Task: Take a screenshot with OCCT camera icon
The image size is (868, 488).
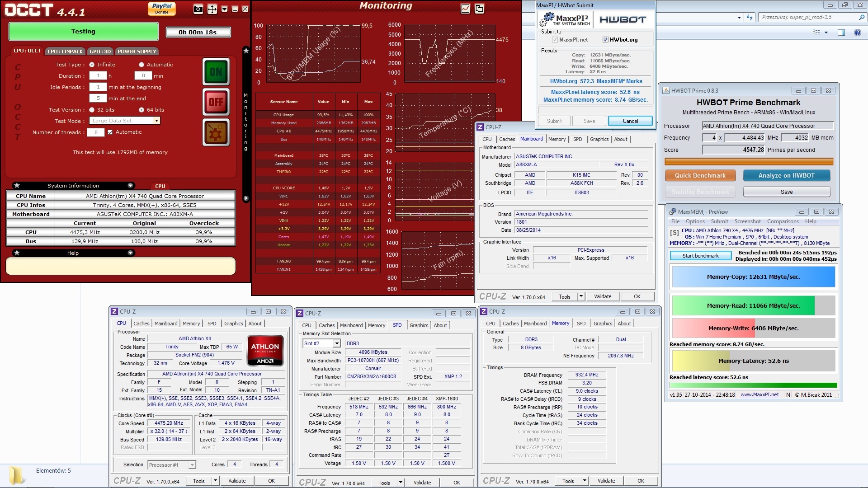Action: pos(198,9)
